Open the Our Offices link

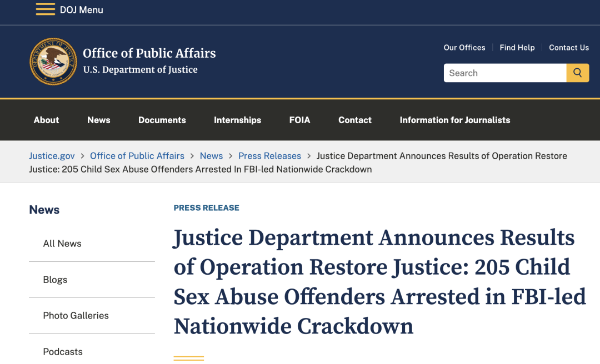pos(464,47)
